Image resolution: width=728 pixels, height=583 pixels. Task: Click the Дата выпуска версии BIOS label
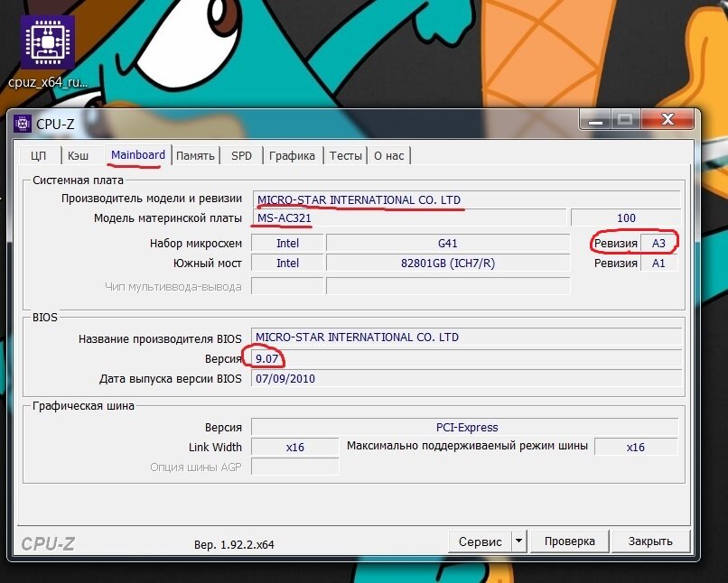pos(171,379)
